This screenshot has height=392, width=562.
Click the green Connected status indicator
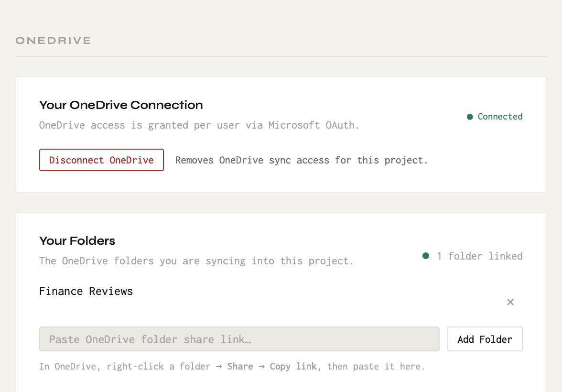pos(495,117)
